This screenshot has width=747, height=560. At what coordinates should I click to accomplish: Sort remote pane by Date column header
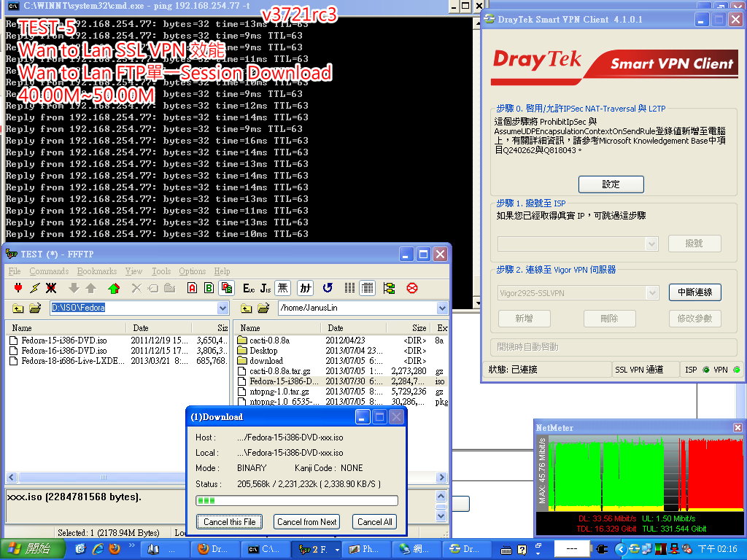(x=355, y=328)
